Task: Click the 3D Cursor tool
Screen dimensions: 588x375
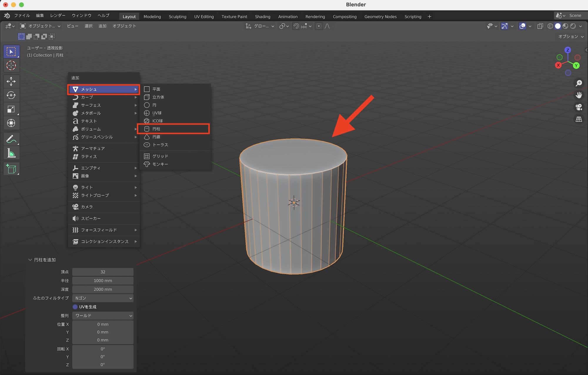Action: tap(11, 66)
